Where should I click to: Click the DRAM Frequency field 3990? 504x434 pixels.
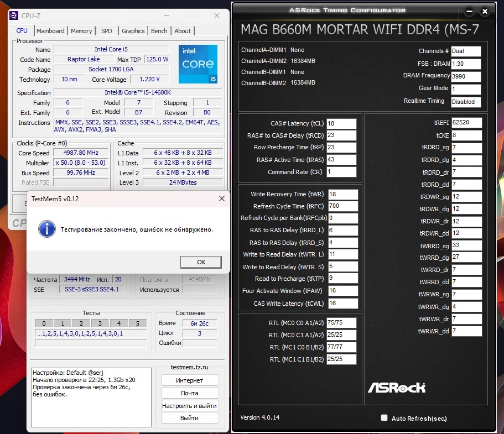click(466, 76)
